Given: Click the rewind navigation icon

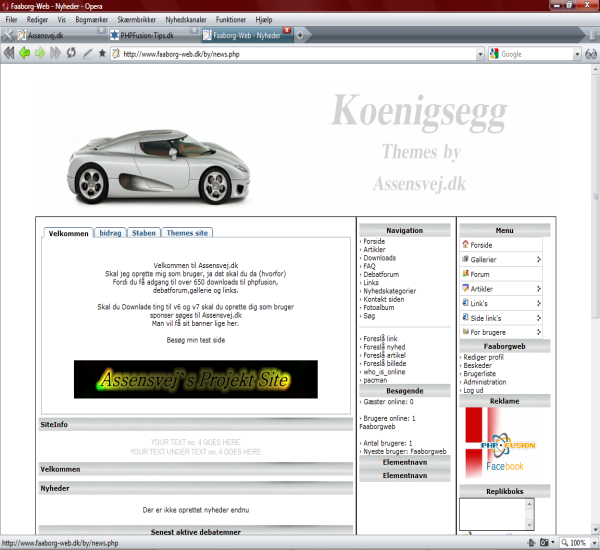Looking at the screenshot, I should [9, 53].
